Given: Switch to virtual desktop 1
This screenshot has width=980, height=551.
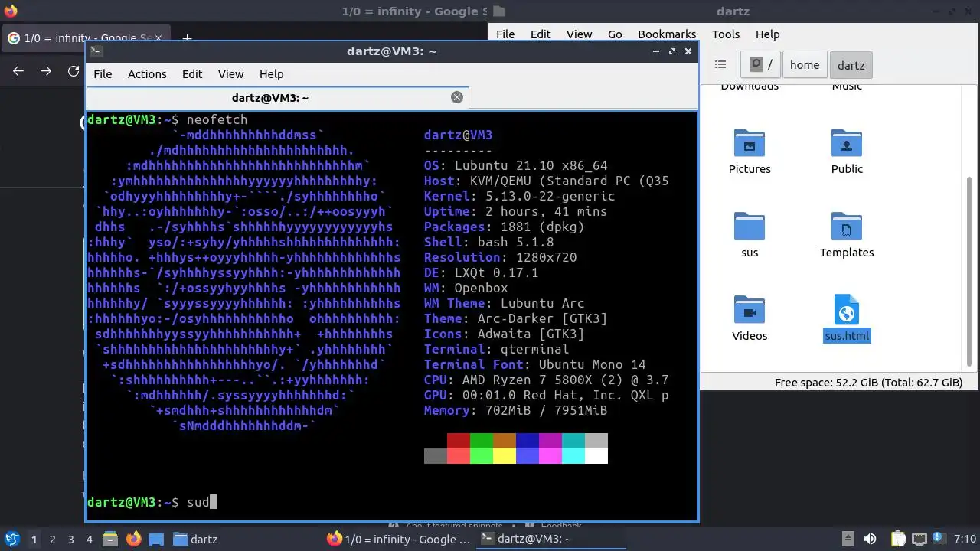Looking at the screenshot, I should point(34,540).
